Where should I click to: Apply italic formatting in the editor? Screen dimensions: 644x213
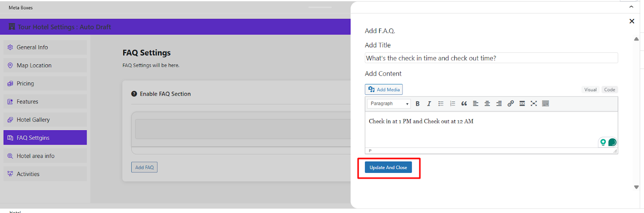click(x=429, y=104)
